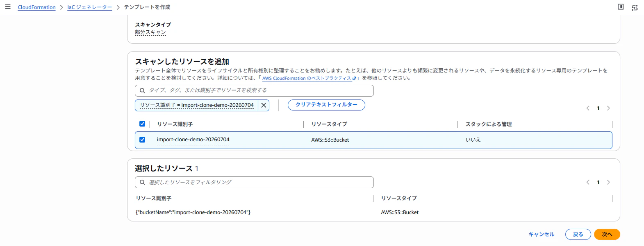This screenshot has height=246, width=644.
Task: Click the リソースタイプ column header in scanned table
Action: [x=329, y=124]
